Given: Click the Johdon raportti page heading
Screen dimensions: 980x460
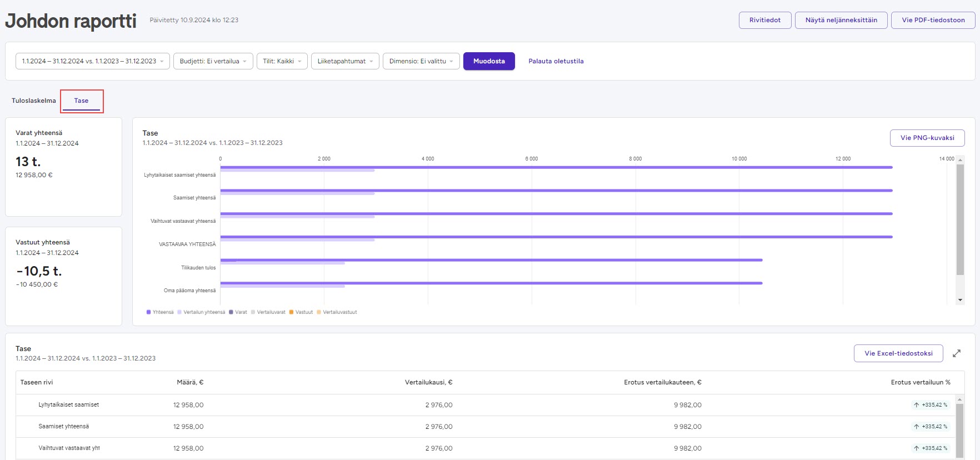Looking at the screenshot, I should click(71, 21).
